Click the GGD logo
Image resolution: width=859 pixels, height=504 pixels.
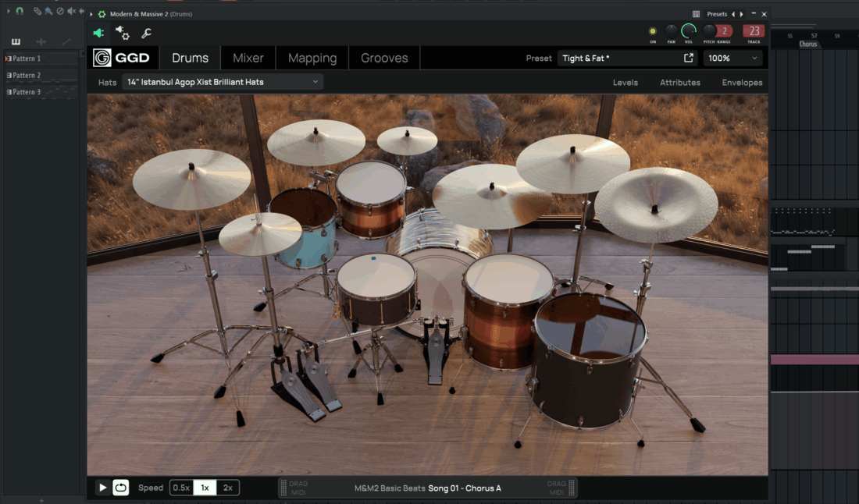112,58
